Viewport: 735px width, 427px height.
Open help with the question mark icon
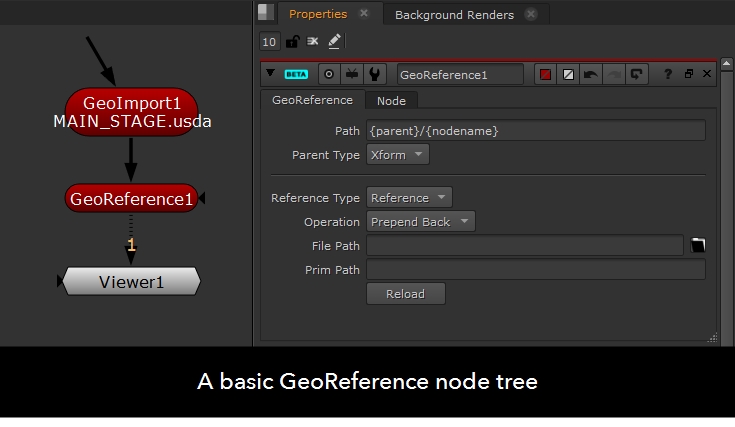click(x=668, y=74)
